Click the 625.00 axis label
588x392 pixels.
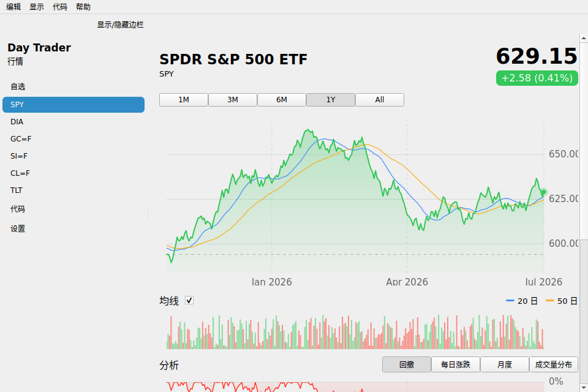click(x=563, y=199)
